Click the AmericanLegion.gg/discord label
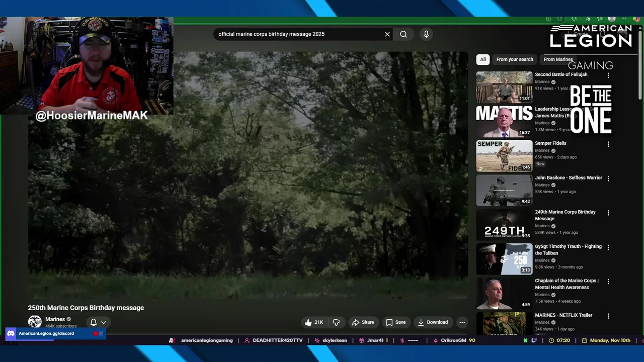Image resolution: width=644 pixels, height=362 pixels. tap(46, 333)
